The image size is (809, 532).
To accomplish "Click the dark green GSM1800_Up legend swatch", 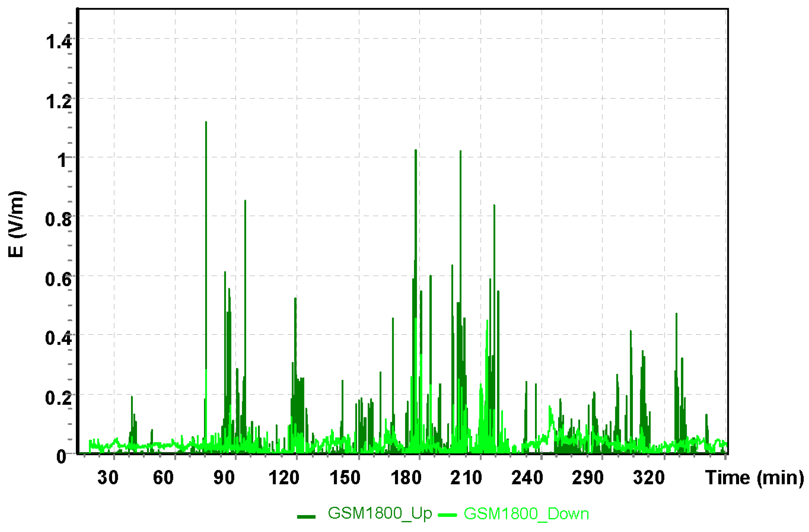I will [306, 517].
